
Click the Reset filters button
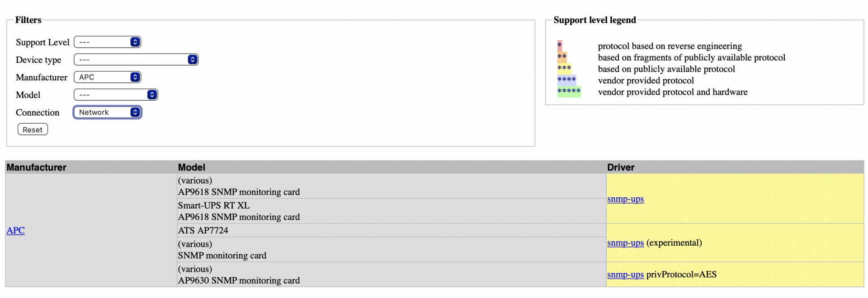33,130
